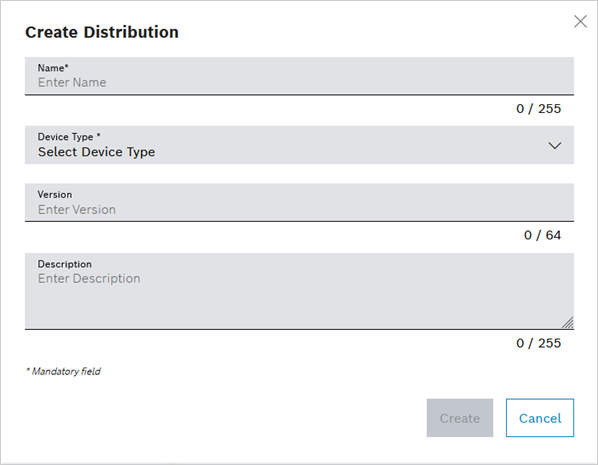This screenshot has height=465, width=598.
Task: Focus the Version input field
Action: (x=299, y=203)
